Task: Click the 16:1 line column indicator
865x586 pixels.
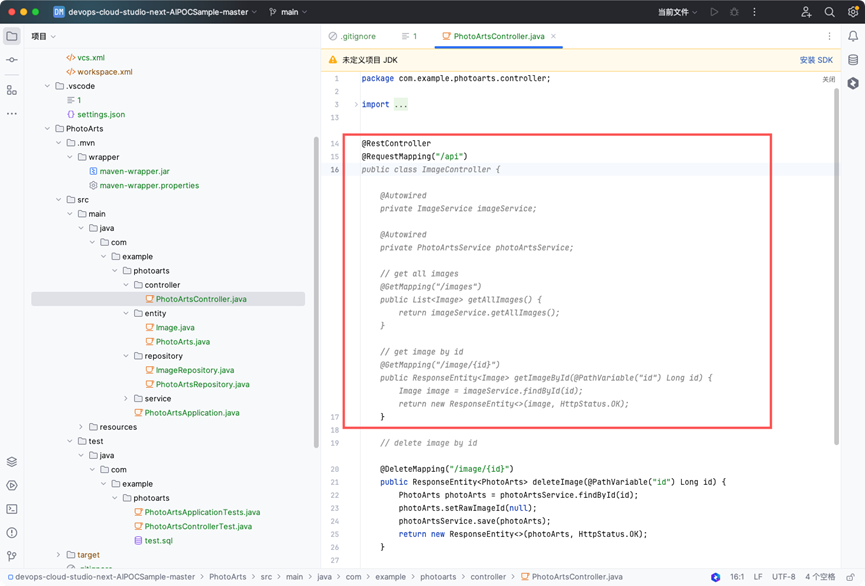Action: click(737, 577)
